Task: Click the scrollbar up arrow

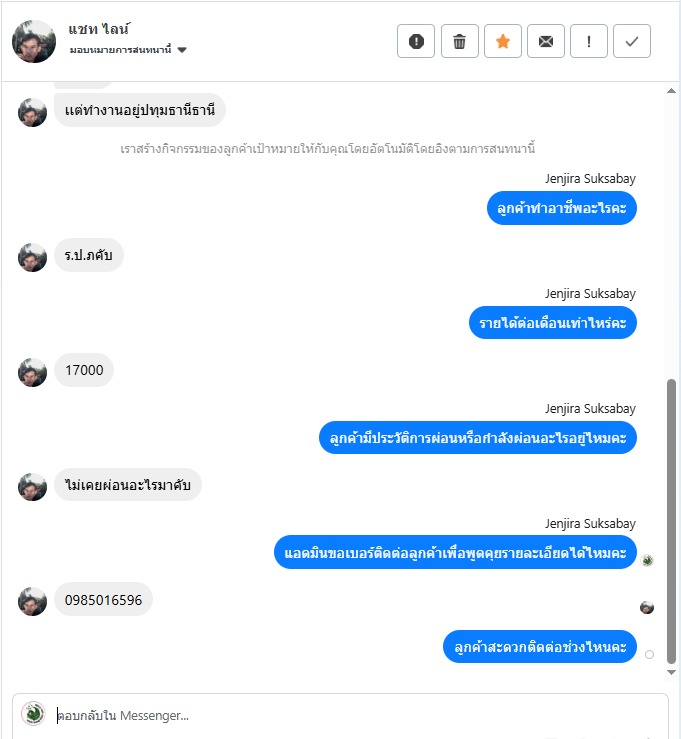Action: (672, 91)
